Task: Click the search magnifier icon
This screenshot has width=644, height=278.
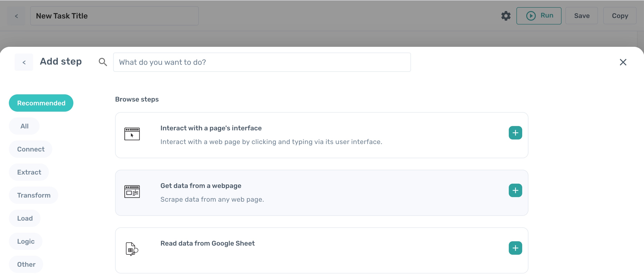Action: coord(103,62)
